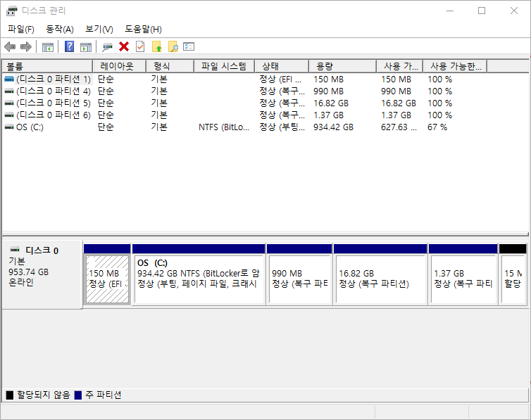531x420 pixels.
Task: Sort by the 레이아웃 column header
Action: pos(119,66)
